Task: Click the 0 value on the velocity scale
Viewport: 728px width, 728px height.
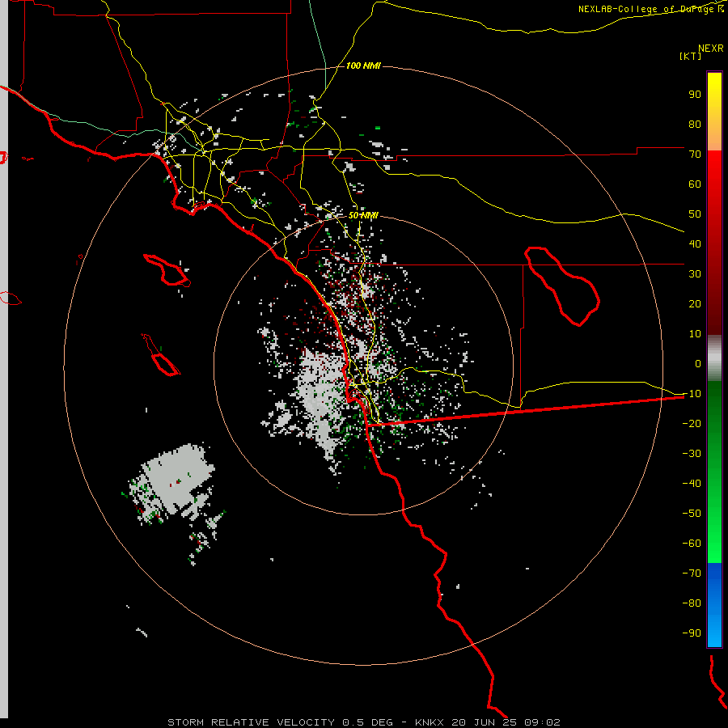Action: click(x=698, y=364)
